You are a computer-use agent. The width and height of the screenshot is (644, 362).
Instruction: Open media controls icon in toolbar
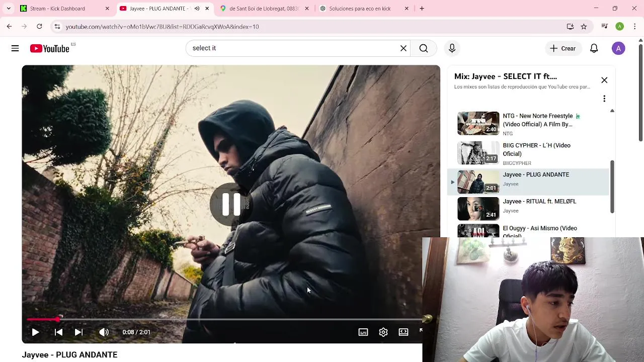[x=605, y=27]
